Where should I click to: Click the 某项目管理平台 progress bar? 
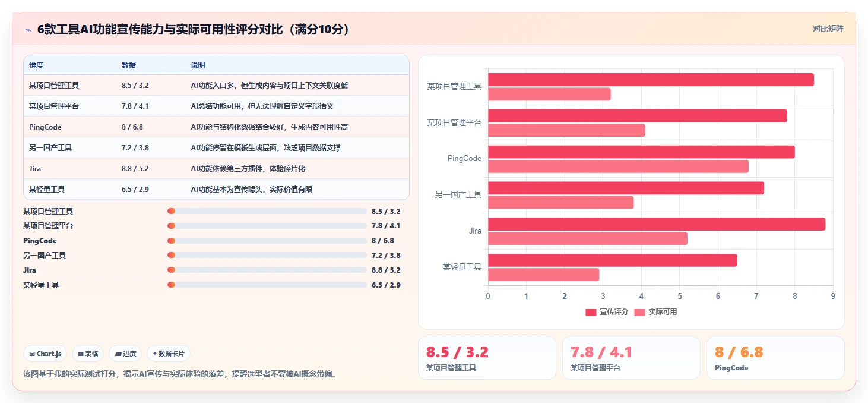(x=267, y=226)
